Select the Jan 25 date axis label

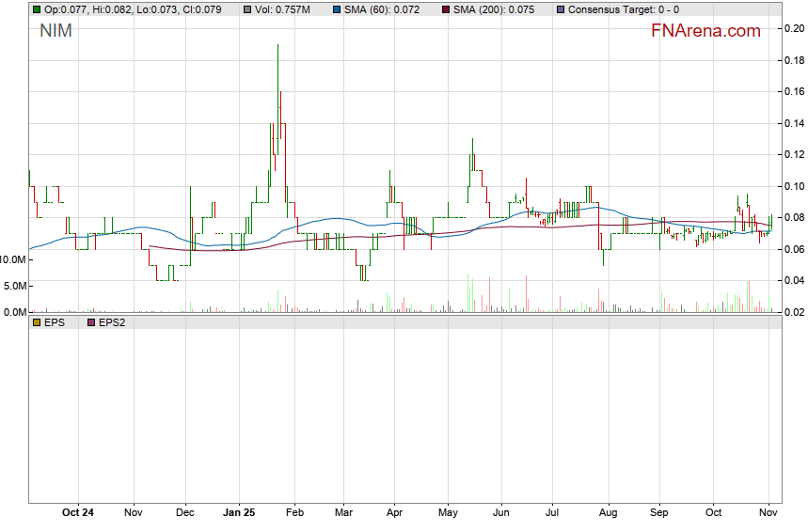(x=239, y=513)
